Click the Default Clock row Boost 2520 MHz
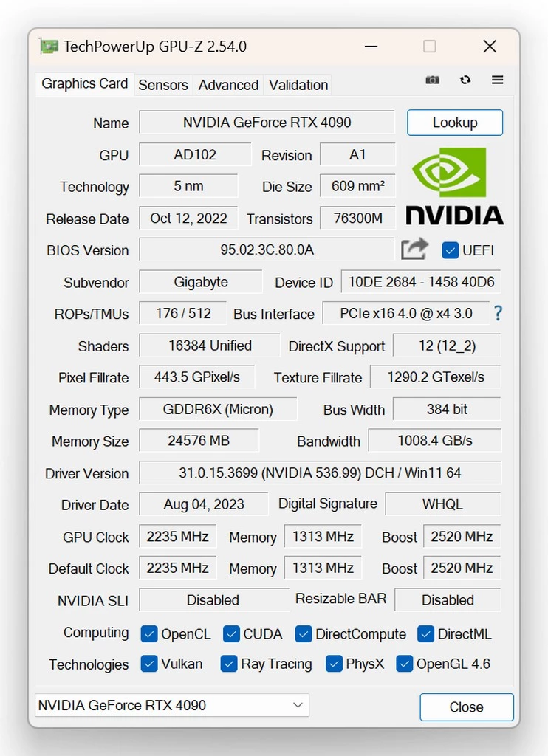 462,568
